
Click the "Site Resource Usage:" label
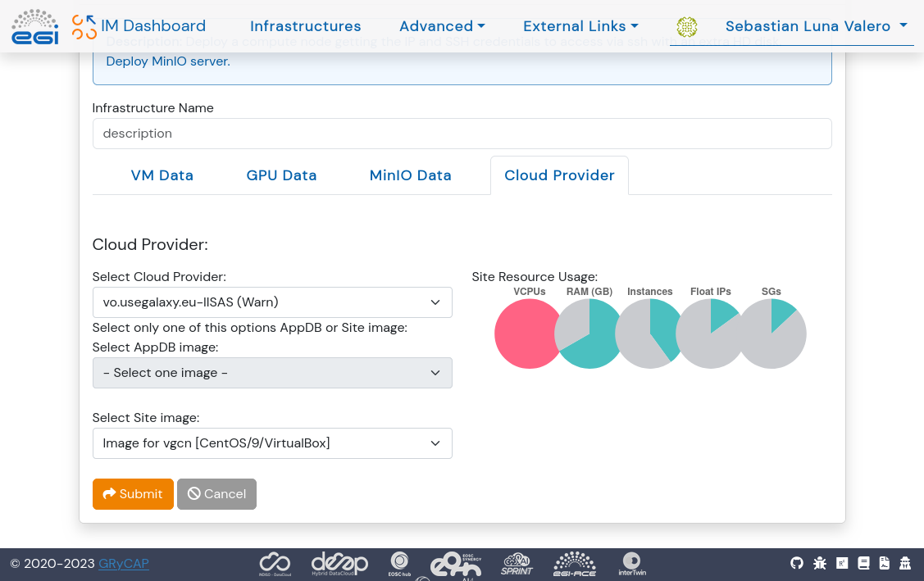pyautogui.click(x=535, y=277)
